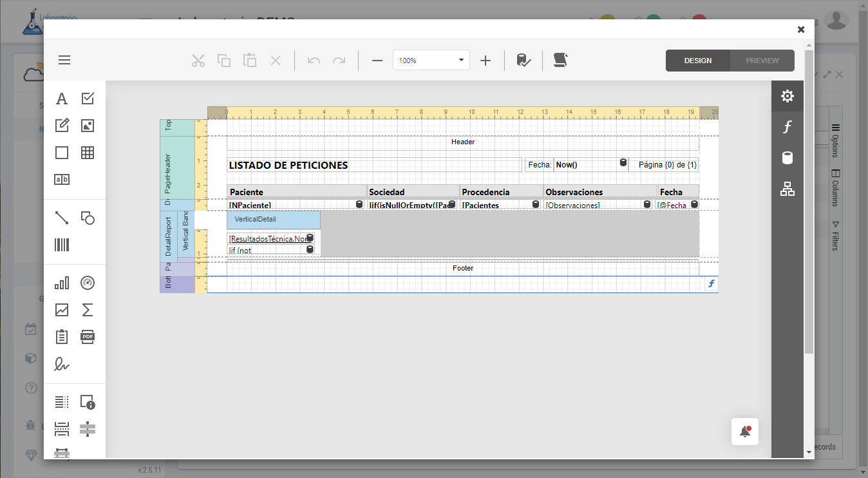
Task: Select the Barcode toolbox control
Action: point(62,245)
